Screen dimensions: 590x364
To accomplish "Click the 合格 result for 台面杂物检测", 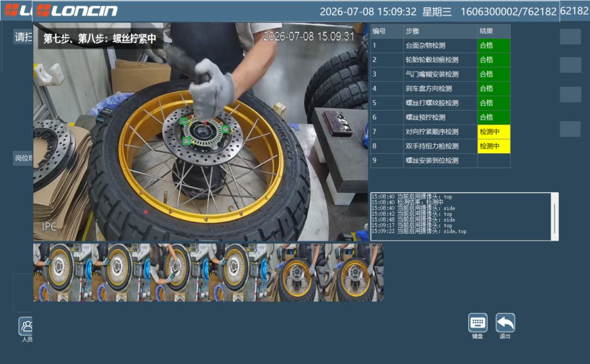I will tap(494, 45).
